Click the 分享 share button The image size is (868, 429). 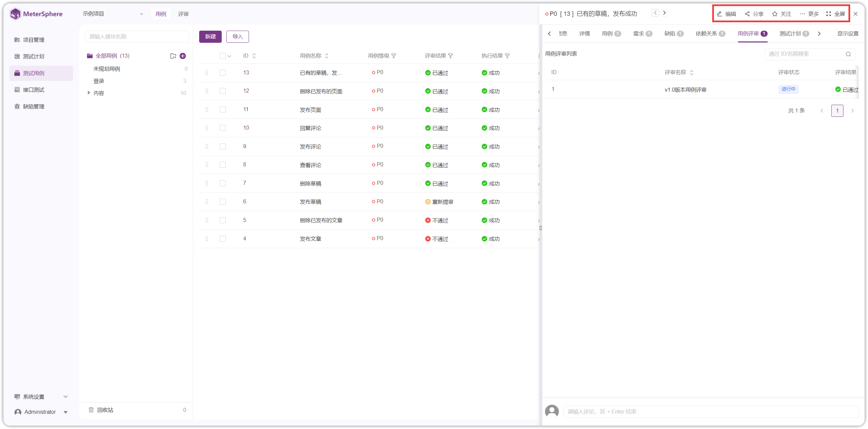[754, 14]
